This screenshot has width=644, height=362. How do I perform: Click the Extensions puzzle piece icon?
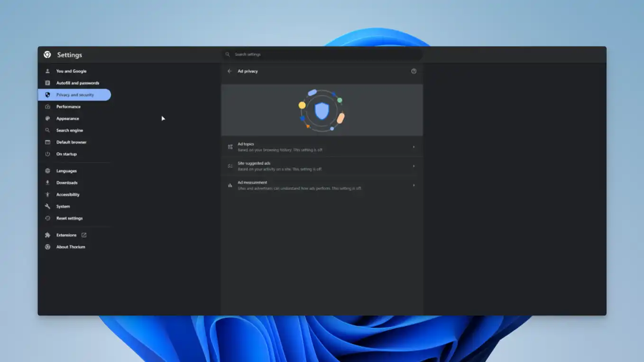47,235
